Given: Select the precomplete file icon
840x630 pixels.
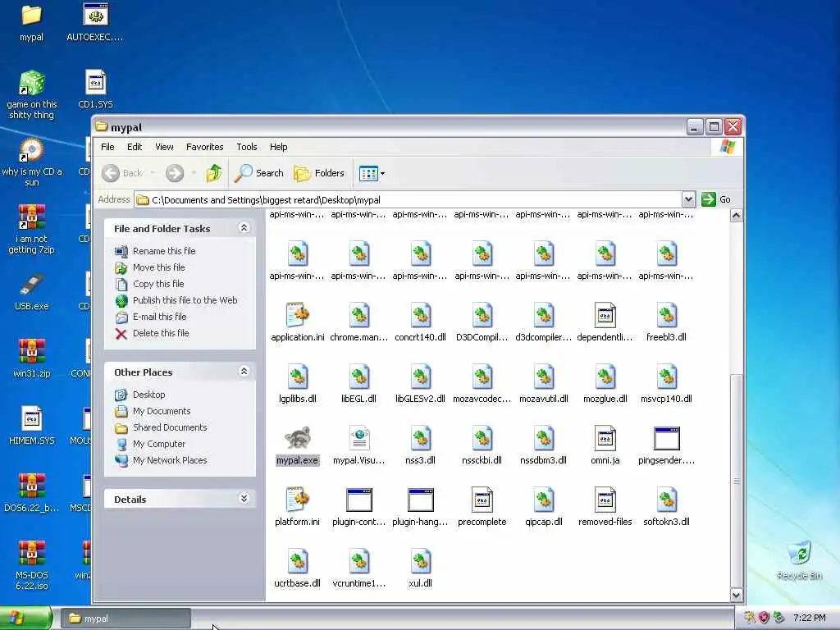Looking at the screenshot, I should pos(482,500).
